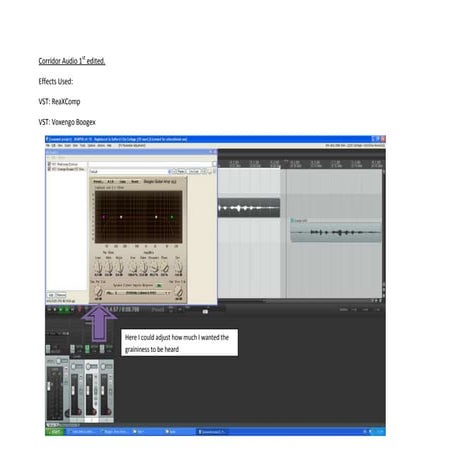Click the transport time display
Viewport: 453px width, 453px height.
(123, 310)
